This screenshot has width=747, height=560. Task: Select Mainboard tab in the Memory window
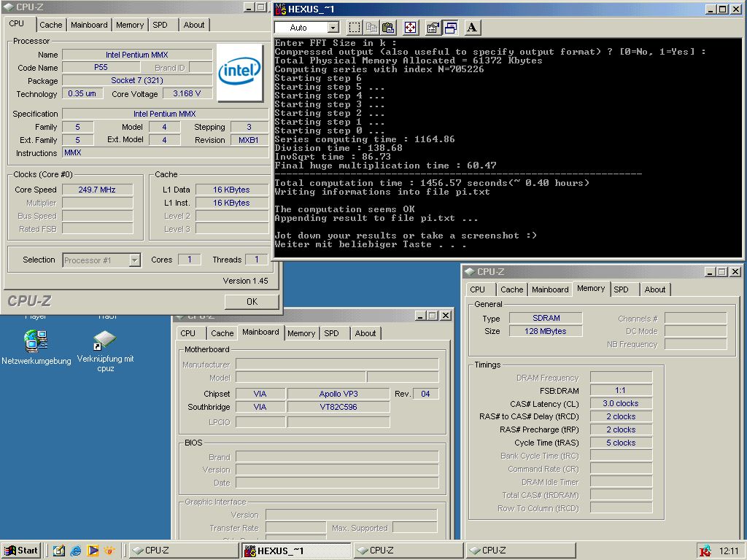click(550, 289)
